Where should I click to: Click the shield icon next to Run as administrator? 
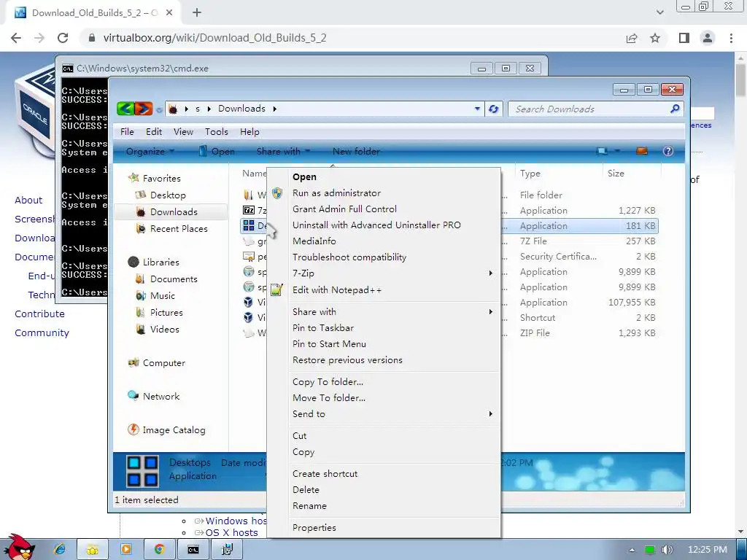click(x=277, y=192)
